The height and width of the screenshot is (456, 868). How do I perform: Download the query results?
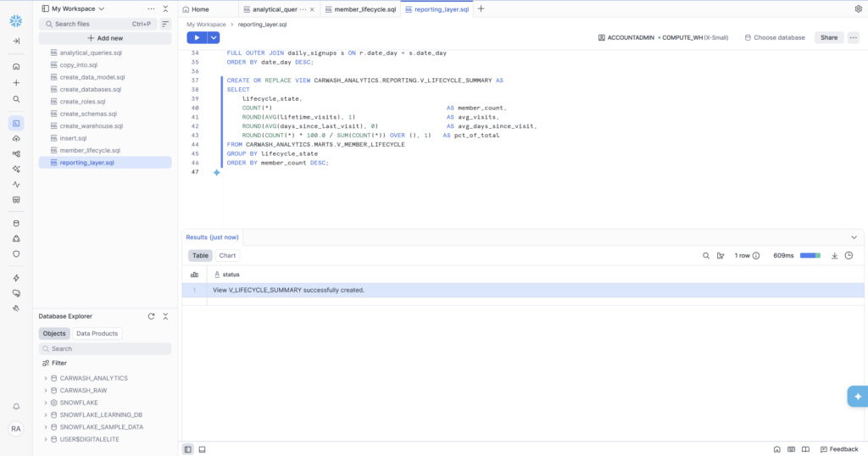click(834, 255)
